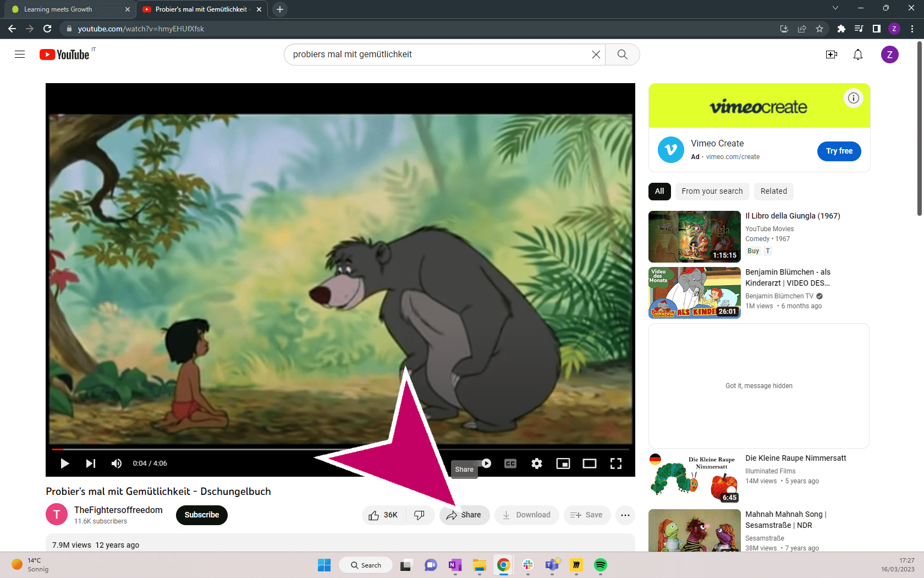Share this page icon in address bar

(802, 29)
